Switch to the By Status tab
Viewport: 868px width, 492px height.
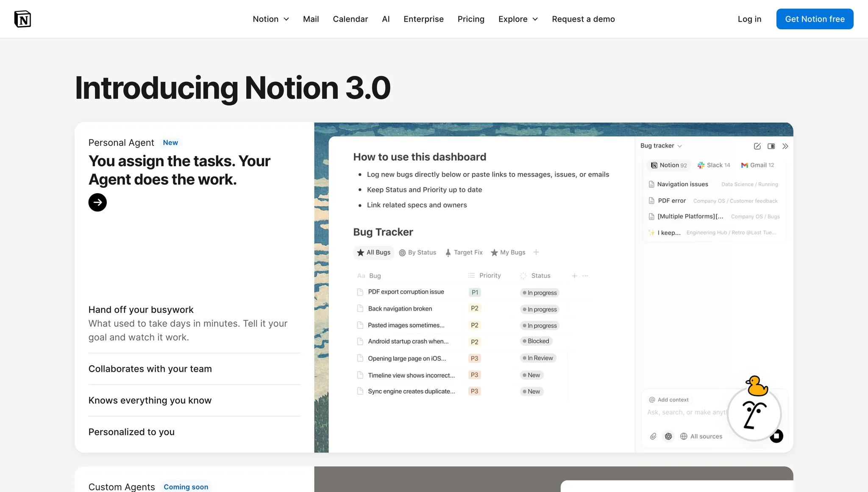point(417,253)
